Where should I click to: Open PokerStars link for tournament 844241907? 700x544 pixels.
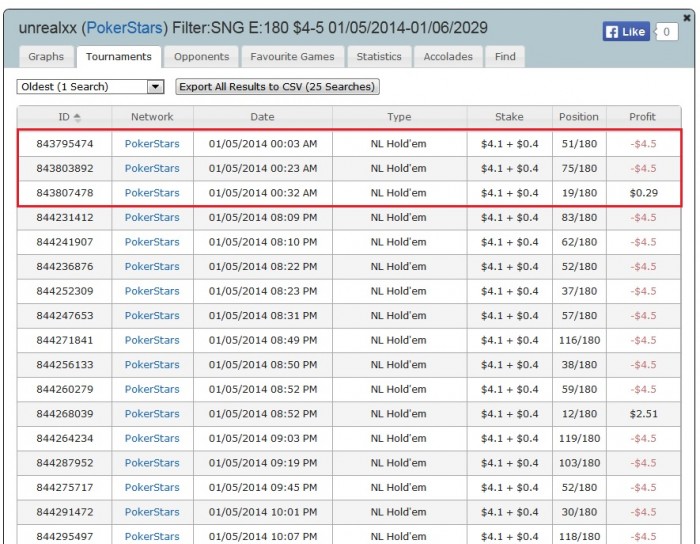(152, 242)
